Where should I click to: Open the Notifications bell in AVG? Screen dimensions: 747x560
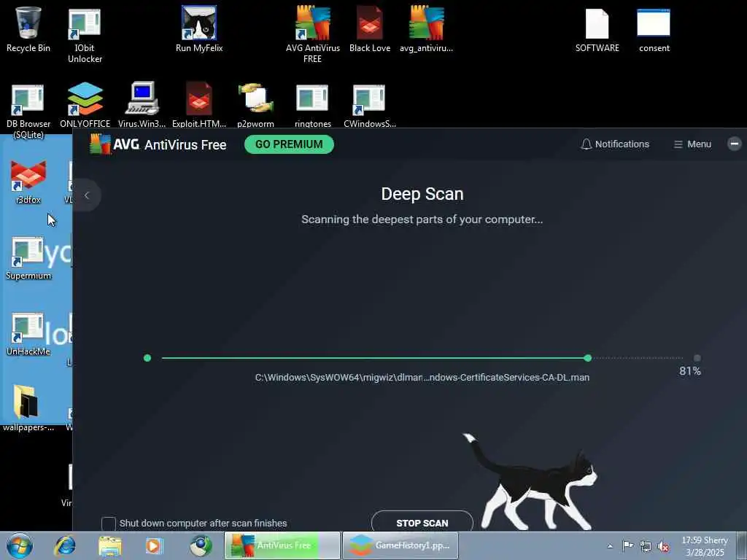(615, 144)
